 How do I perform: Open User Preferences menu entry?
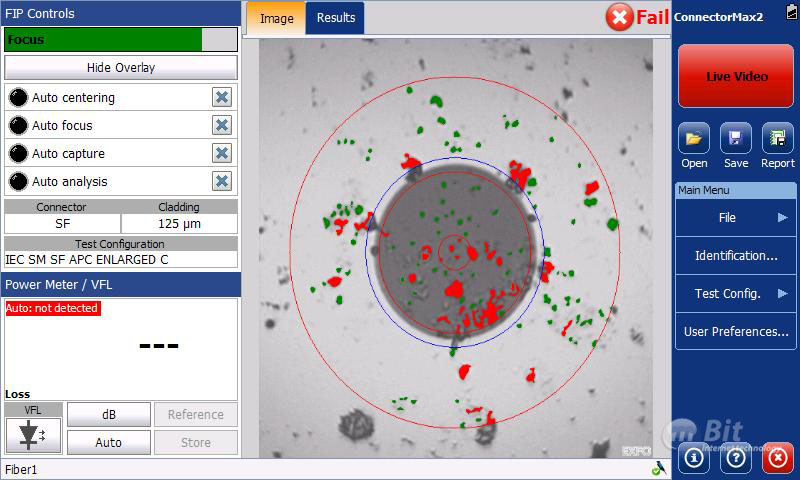coord(735,331)
